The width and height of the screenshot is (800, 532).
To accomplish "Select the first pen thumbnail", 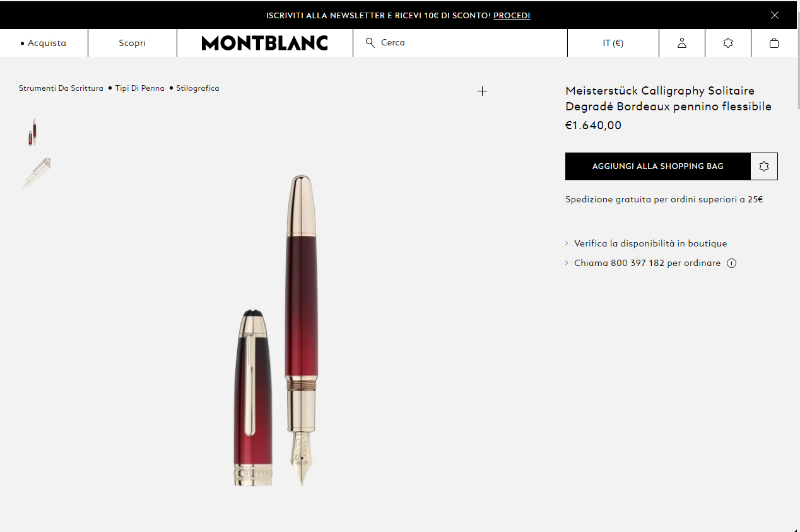I will click(32, 132).
